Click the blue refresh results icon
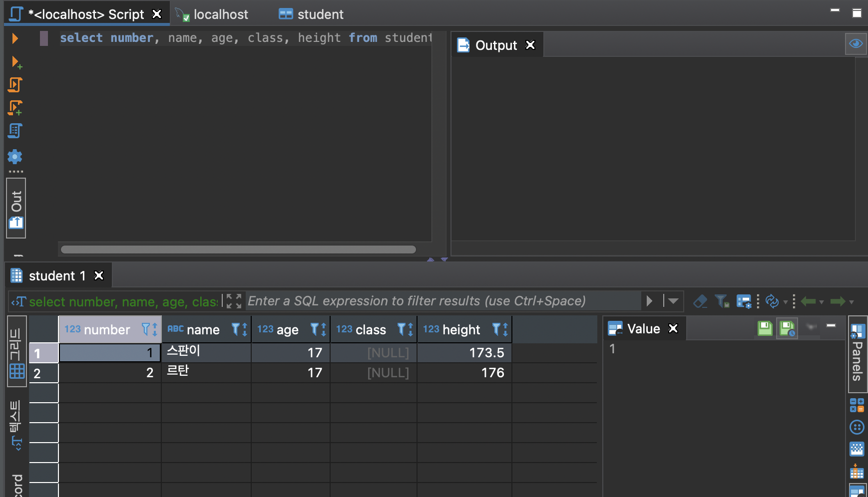The height and width of the screenshot is (497, 868). click(772, 301)
